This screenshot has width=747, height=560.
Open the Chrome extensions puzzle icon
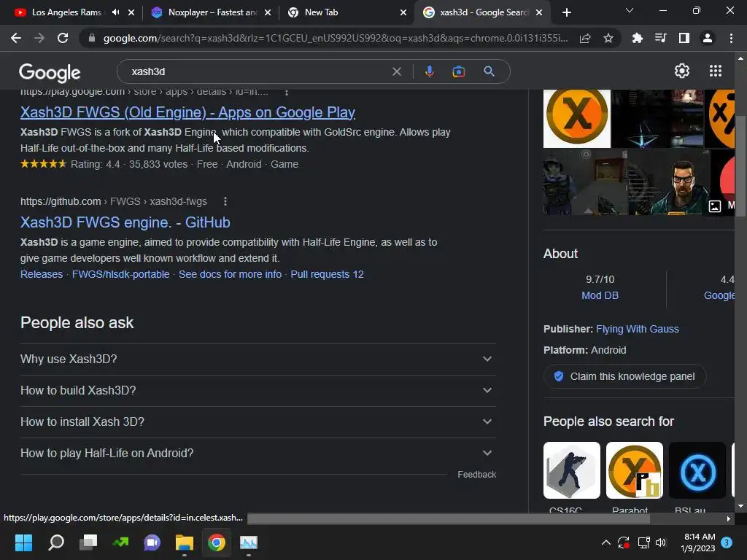(637, 38)
